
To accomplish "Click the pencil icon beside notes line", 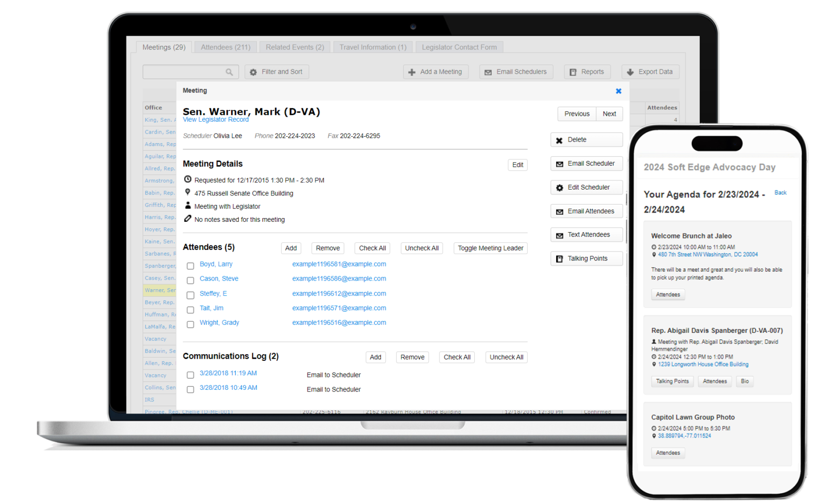I will (x=187, y=219).
